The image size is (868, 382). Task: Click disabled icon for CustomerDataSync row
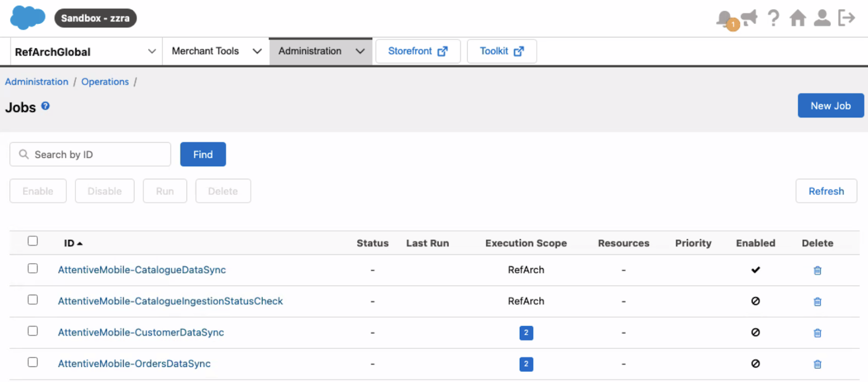[x=756, y=332]
